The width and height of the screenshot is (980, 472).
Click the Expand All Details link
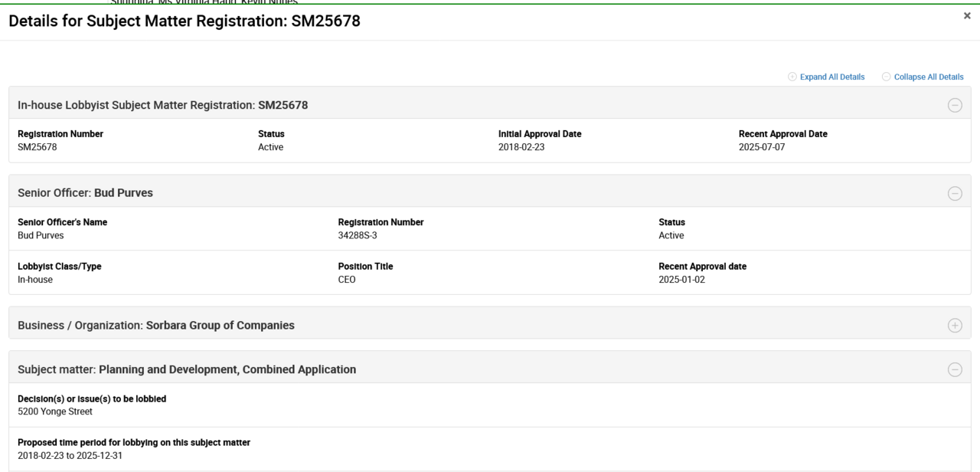[831, 77]
